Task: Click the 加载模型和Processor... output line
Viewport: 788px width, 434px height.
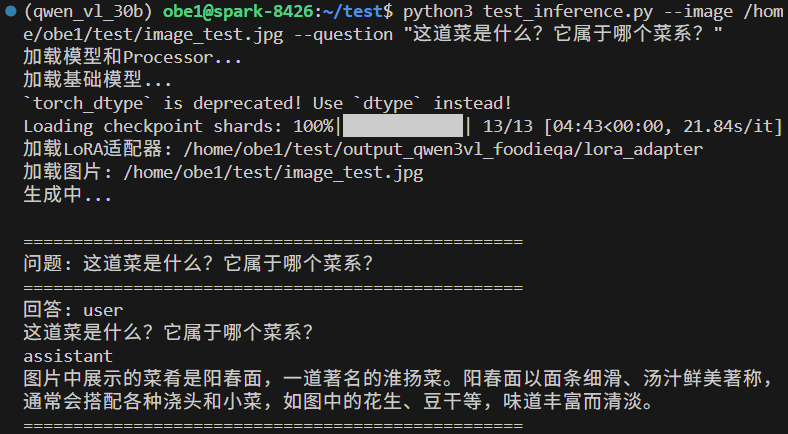Action: click(132, 57)
